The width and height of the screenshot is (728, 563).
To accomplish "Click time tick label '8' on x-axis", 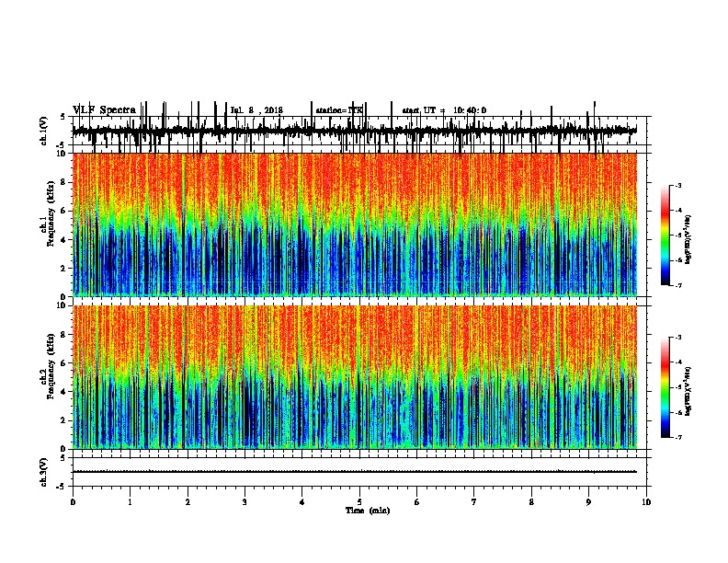I will (x=531, y=502).
